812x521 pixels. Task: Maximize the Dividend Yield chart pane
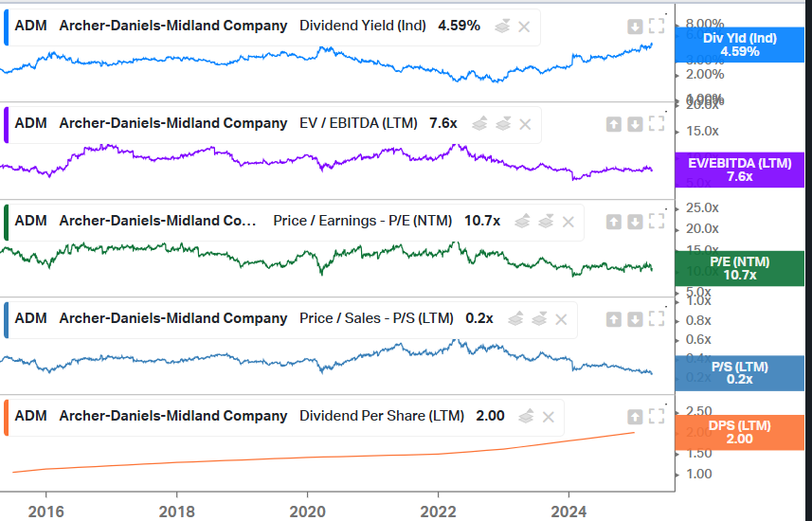(x=657, y=27)
